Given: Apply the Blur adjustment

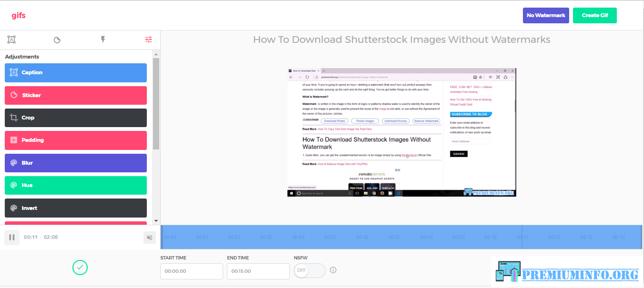Looking at the screenshot, I should click(76, 163).
